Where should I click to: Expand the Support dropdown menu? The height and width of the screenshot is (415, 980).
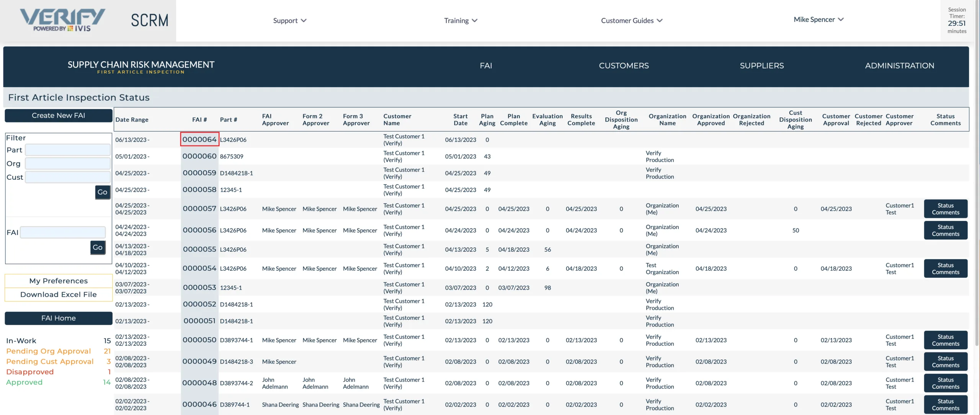coord(289,21)
